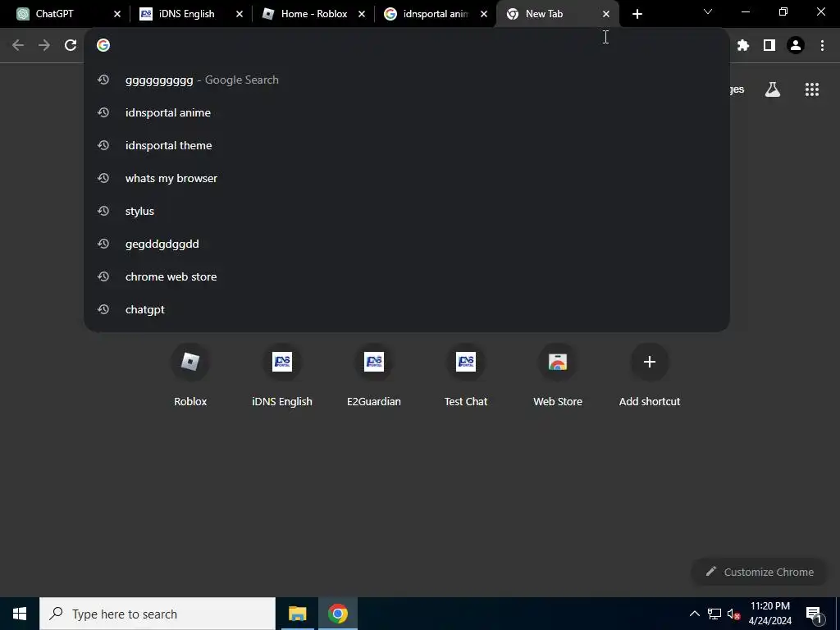The width and height of the screenshot is (840, 630).
Task: Open the Test Chat shortcut
Action: click(x=466, y=375)
